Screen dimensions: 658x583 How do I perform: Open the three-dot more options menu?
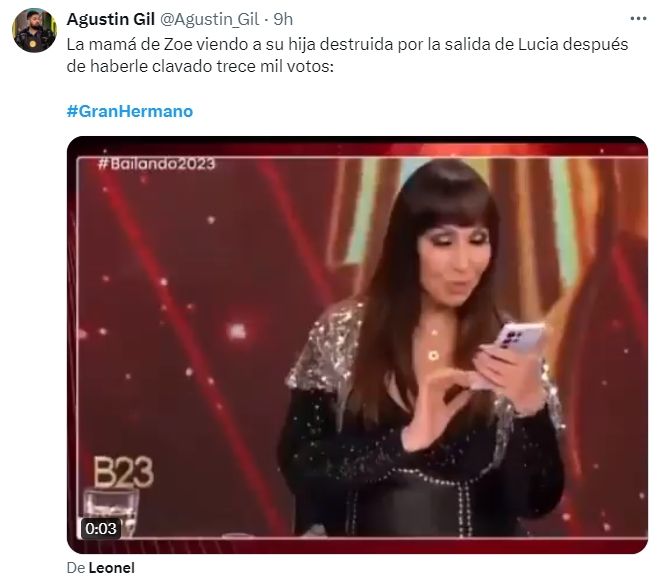click(x=638, y=18)
